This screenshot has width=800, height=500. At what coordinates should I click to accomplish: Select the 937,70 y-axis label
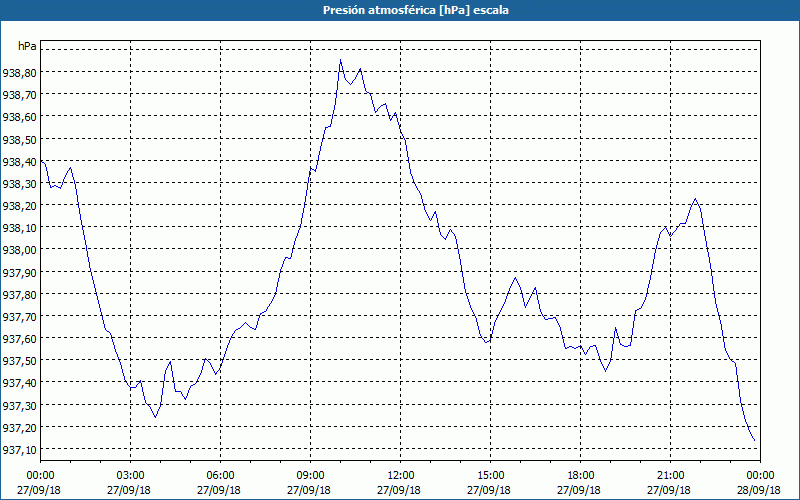click(20, 317)
